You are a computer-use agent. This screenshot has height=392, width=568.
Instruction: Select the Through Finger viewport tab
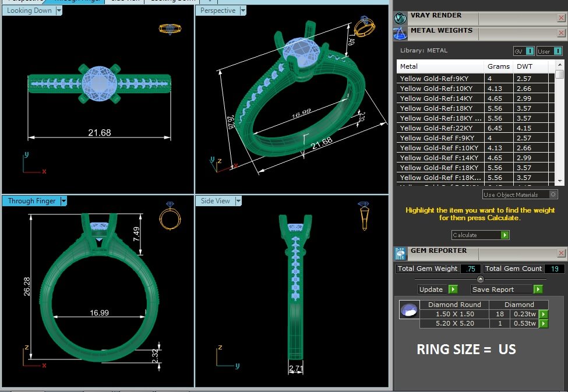[32, 201]
